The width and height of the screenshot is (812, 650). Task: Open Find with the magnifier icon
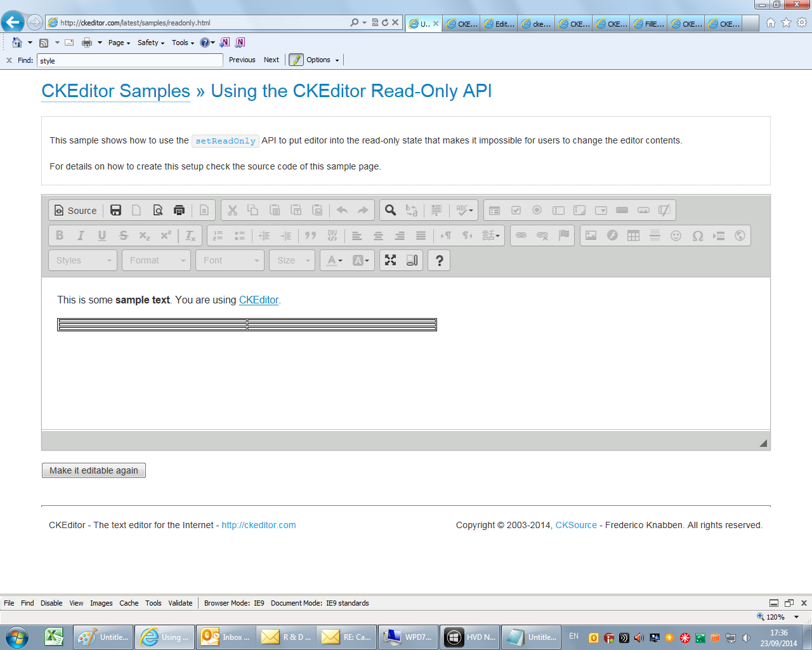coord(391,211)
